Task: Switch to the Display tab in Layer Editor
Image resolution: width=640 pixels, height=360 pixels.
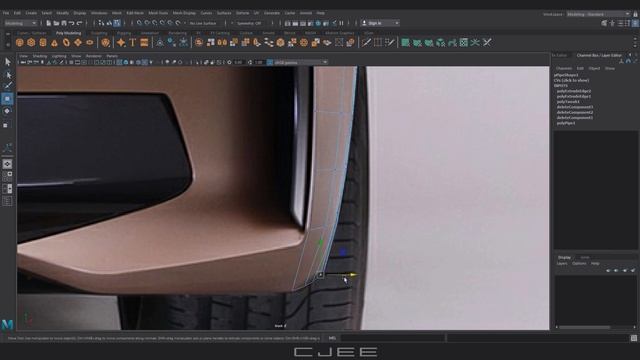Action: tap(564, 258)
